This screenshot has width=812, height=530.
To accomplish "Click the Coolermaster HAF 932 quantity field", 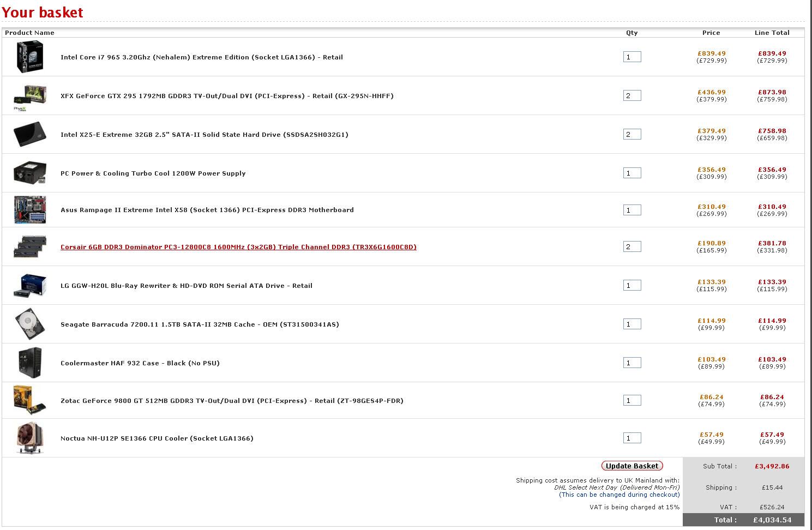I will [632, 363].
